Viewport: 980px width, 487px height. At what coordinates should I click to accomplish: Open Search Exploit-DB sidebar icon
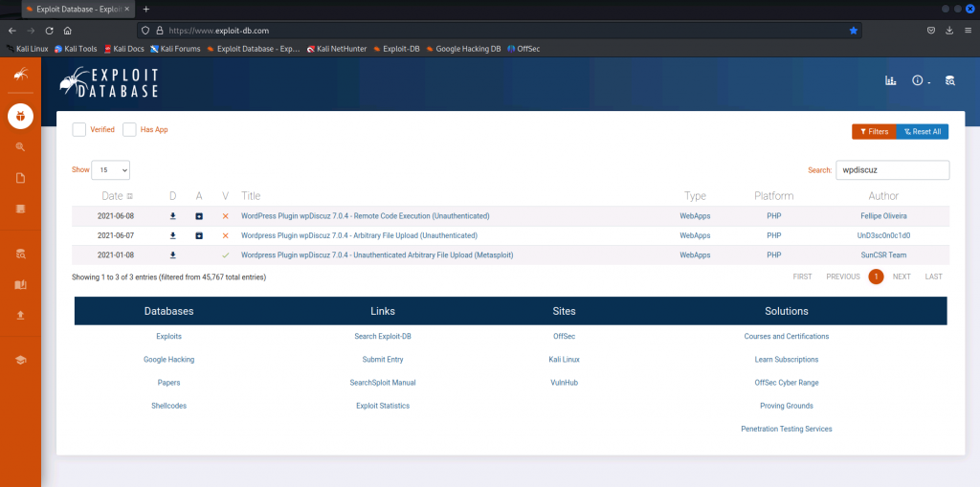[x=20, y=254]
